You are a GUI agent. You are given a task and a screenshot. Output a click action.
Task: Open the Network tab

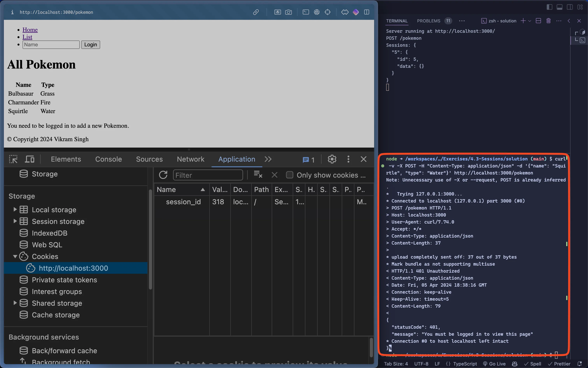coord(191,159)
